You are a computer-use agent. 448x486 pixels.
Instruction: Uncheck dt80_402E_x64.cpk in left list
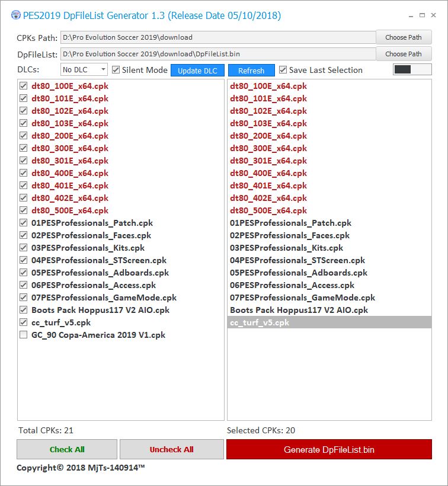23,198
